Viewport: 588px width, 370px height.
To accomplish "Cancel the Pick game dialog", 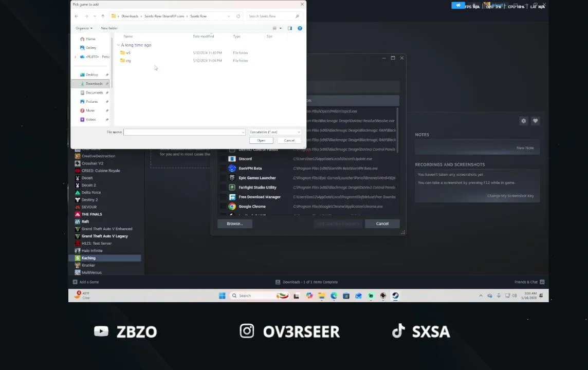I will pyautogui.click(x=289, y=141).
